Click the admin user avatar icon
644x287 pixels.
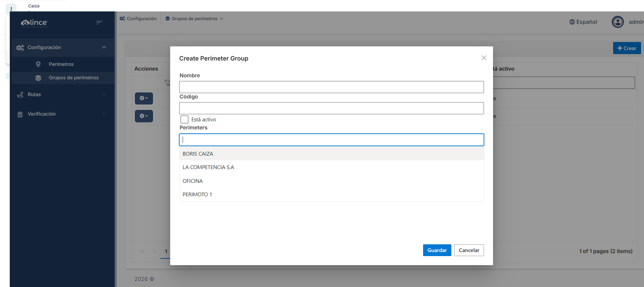point(617,22)
